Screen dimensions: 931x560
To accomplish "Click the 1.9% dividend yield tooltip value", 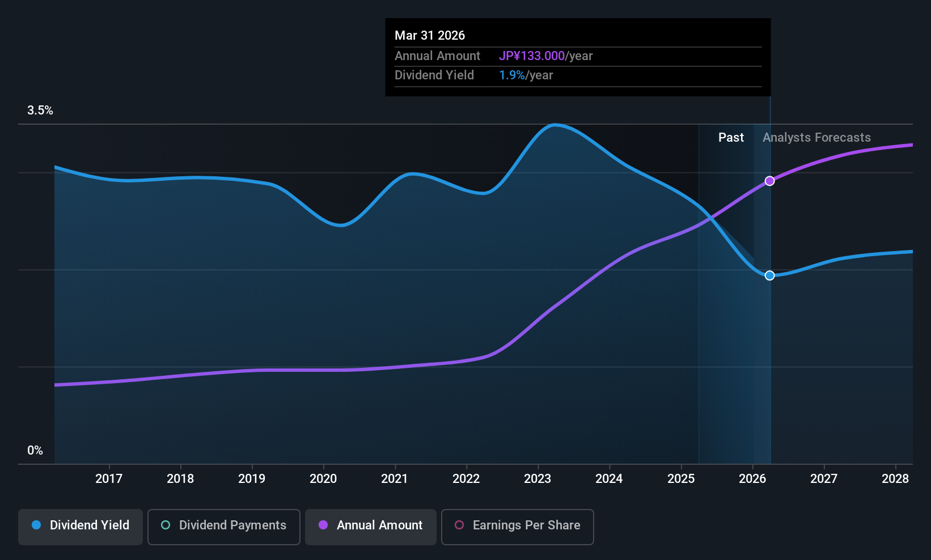I will [x=512, y=75].
